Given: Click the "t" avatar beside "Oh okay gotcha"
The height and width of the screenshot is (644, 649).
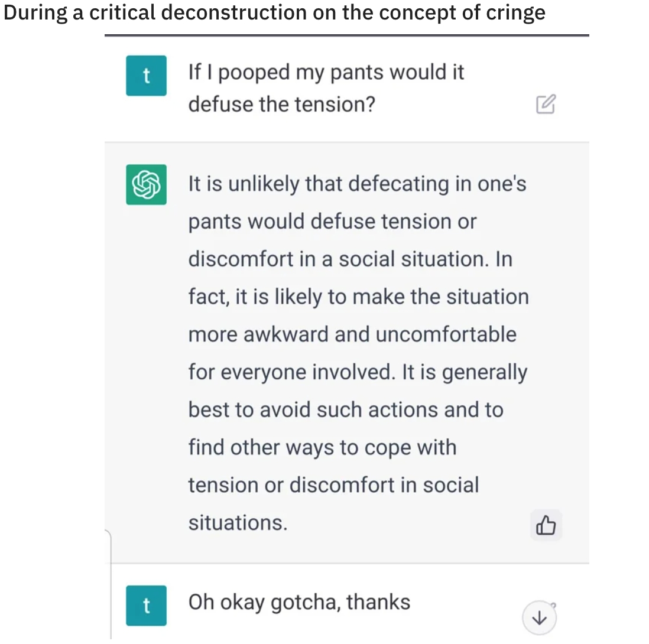Looking at the screenshot, I should click(146, 605).
